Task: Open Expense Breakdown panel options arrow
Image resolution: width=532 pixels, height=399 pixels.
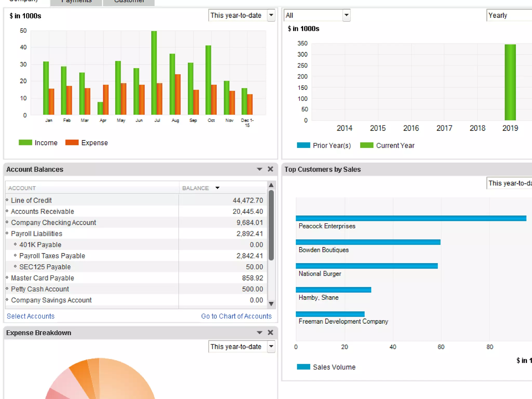Action: coord(259,332)
